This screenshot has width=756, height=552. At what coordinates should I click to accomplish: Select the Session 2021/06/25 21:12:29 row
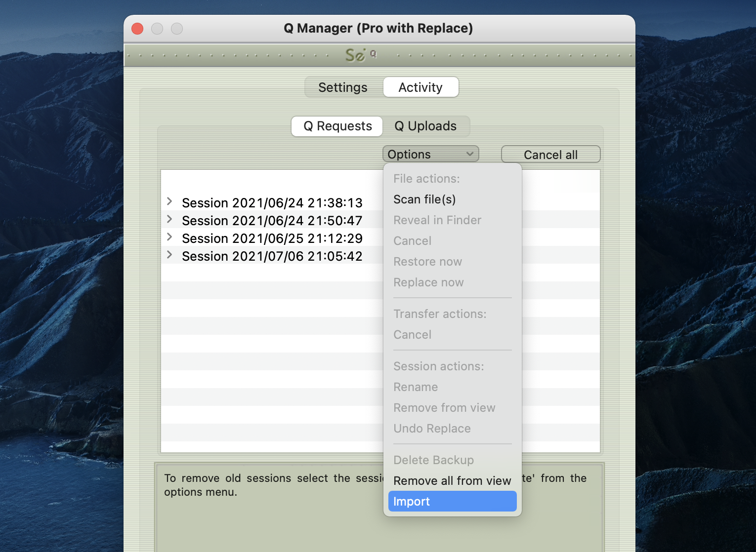tap(272, 238)
